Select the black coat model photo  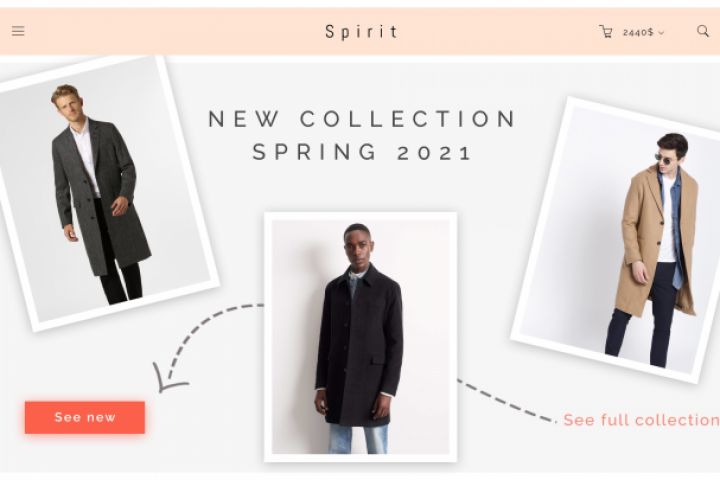pos(360,337)
